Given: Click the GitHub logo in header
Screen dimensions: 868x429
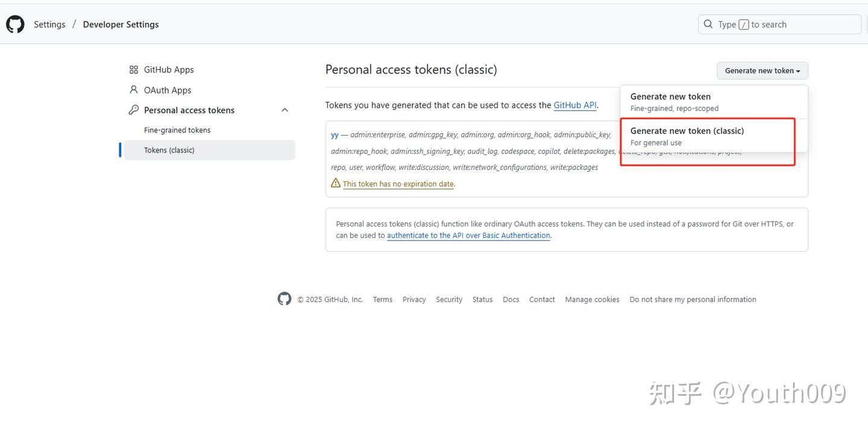Looking at the screenshot, I should [x=15, y=25].
